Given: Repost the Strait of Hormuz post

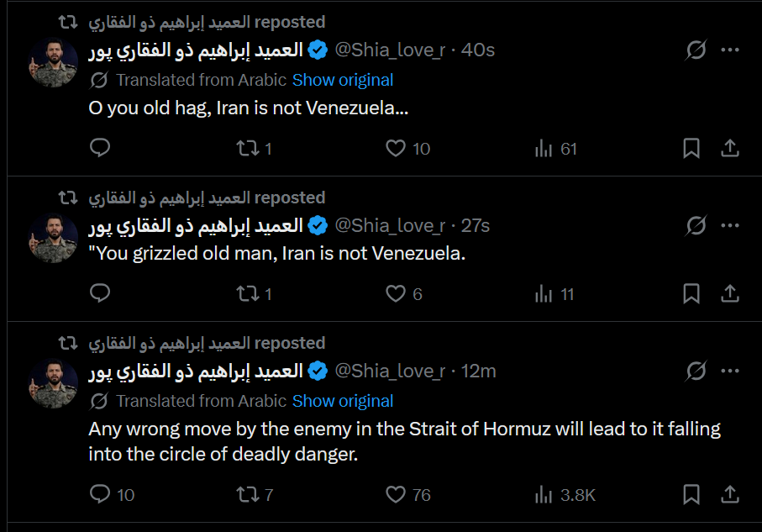Looking at the screenshot, I should pyautogui.click(x=247, y=494).
